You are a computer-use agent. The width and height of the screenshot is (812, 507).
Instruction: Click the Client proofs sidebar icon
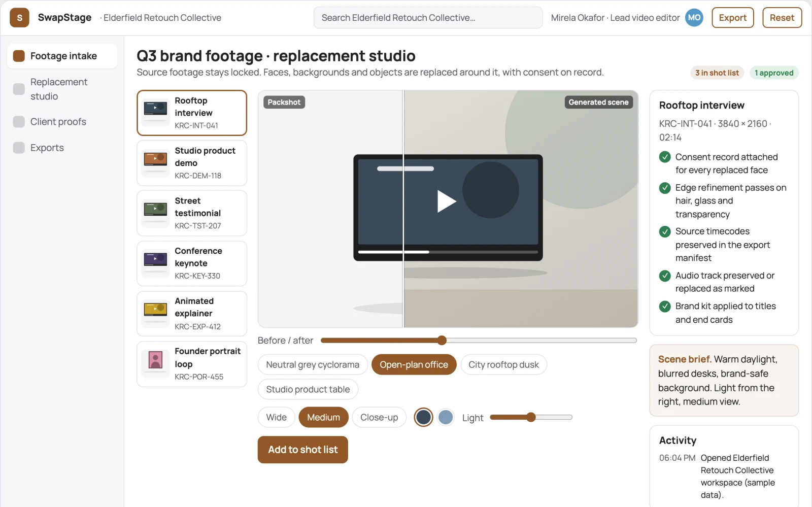(x=19, y=122)
